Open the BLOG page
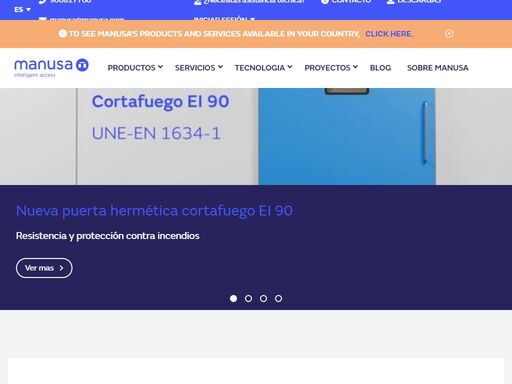Screen dimensions: 512x384 tap(380, 68)
